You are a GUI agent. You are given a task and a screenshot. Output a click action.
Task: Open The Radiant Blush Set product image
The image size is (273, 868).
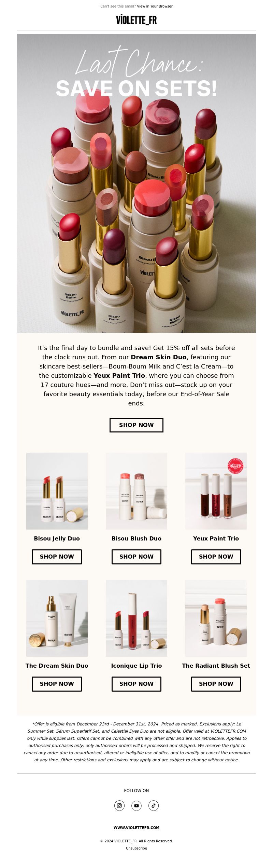(x=216, y=618)
